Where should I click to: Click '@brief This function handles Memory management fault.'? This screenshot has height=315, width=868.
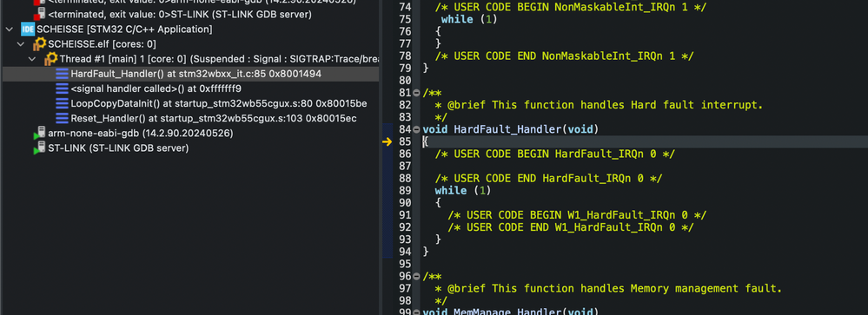coord(614,288)
